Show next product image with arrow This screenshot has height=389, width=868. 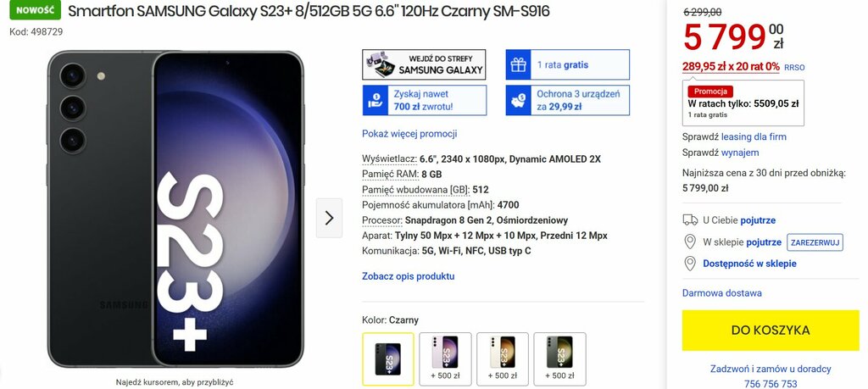tap(330, 218)
